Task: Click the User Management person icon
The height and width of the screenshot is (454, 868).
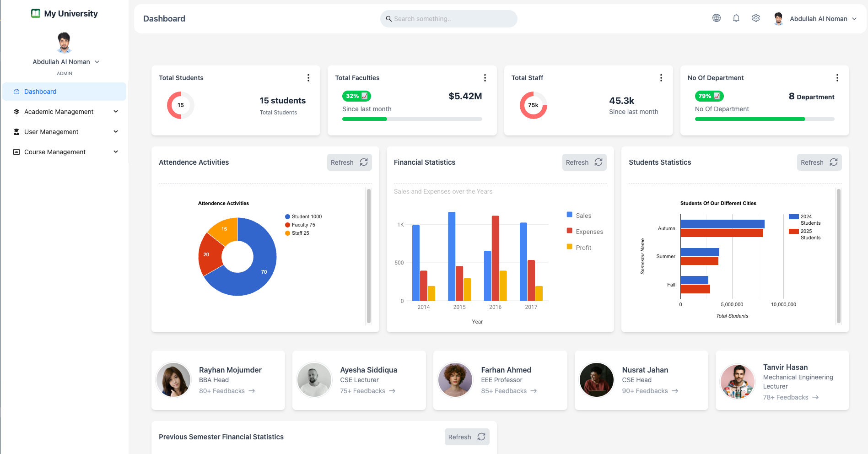Action: pyautogui.click(x=16, y=132)
